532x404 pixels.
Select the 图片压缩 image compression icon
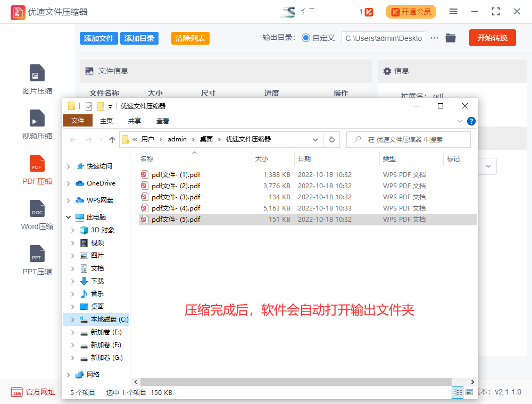pyautogui.click(x=37, y=73)
